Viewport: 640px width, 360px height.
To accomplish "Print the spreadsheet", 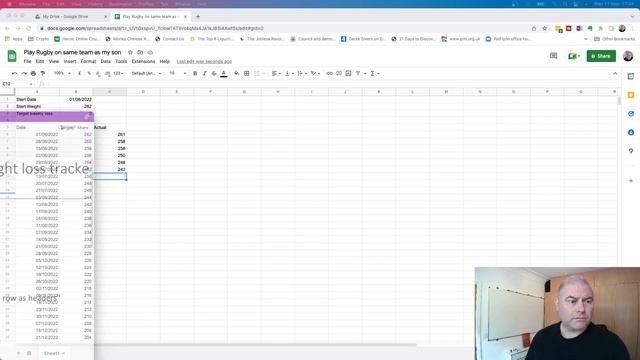I will pyautogui.click(x=33, y=73).
